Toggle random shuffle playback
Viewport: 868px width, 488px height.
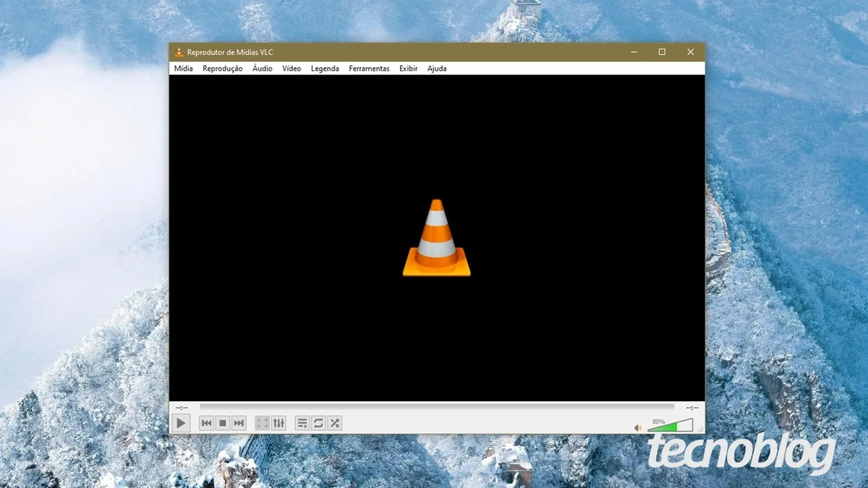334,423
